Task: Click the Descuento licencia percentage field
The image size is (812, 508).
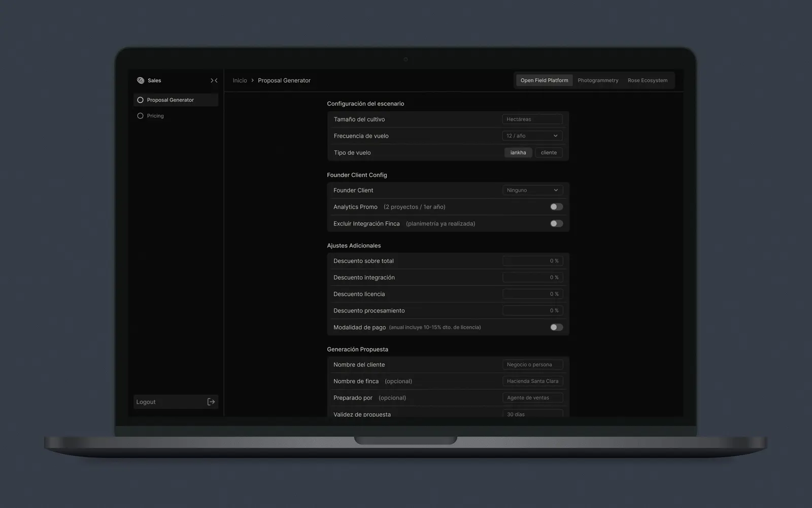Action: coord(532,294)
